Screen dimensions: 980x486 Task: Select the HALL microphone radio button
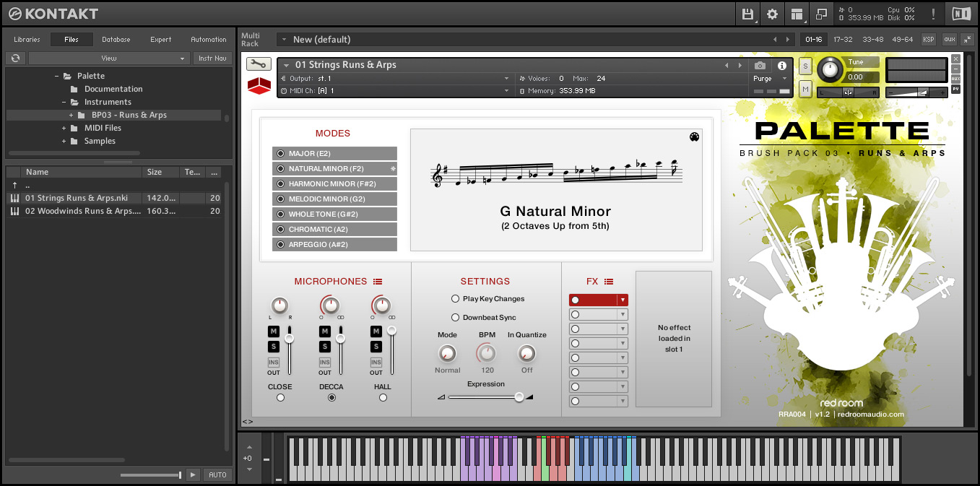point(383,397)
